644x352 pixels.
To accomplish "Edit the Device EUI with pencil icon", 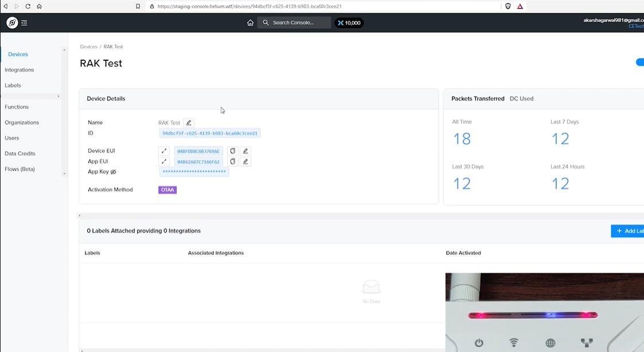I will [x=245, y=151].
